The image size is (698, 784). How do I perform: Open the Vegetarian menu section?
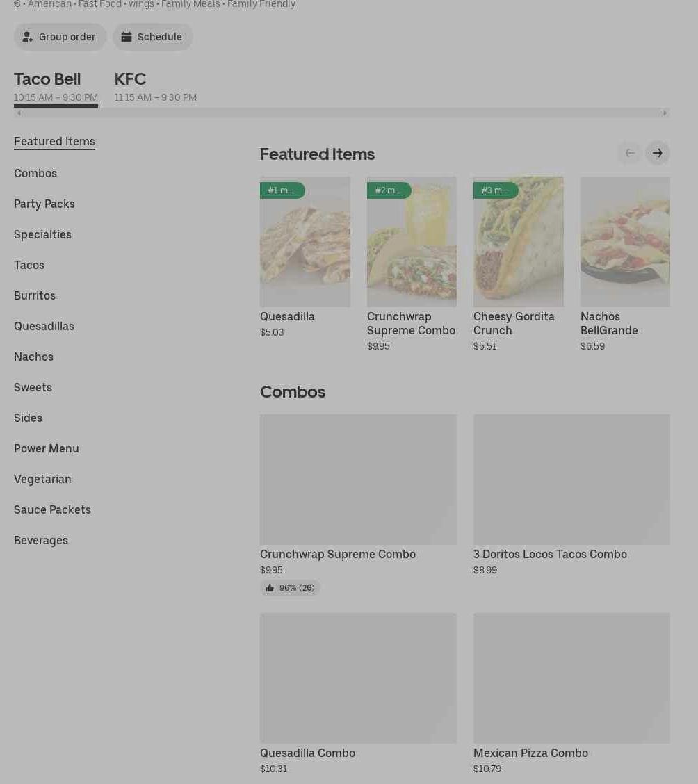42,479
